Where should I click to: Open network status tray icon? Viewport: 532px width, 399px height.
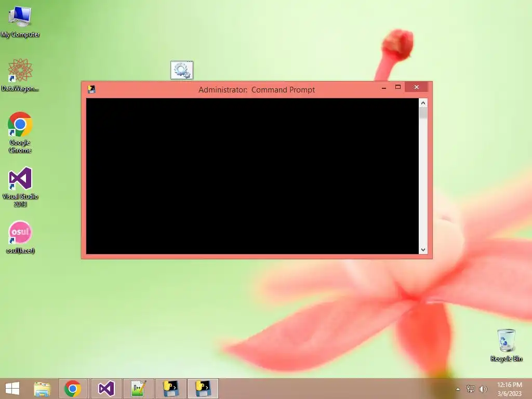471,389
